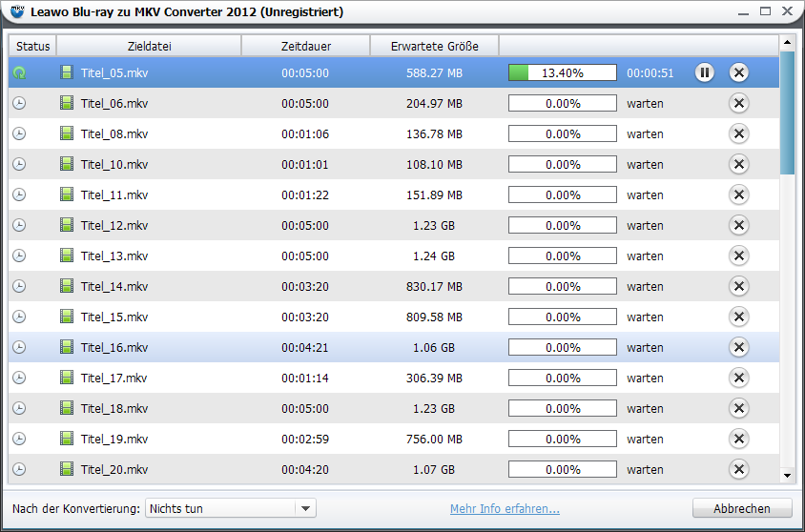Viewport: 805px width, 532px height.
Task: Remove Titel_06.mkv from the queue
Action: 738,103
